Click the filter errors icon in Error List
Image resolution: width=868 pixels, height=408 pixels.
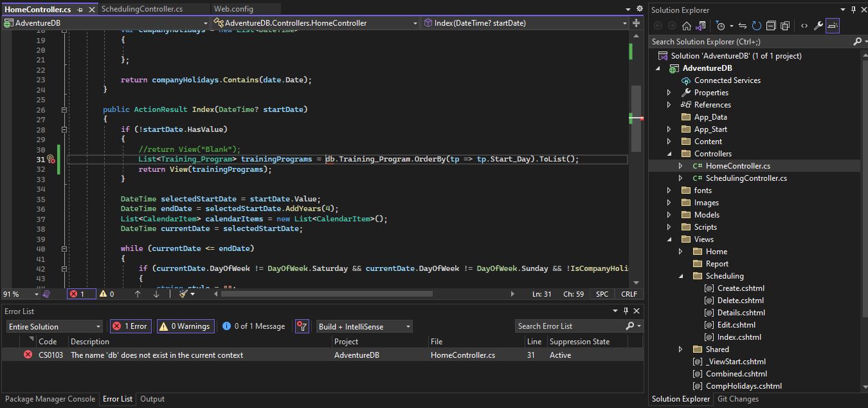(x=302, y=326)
